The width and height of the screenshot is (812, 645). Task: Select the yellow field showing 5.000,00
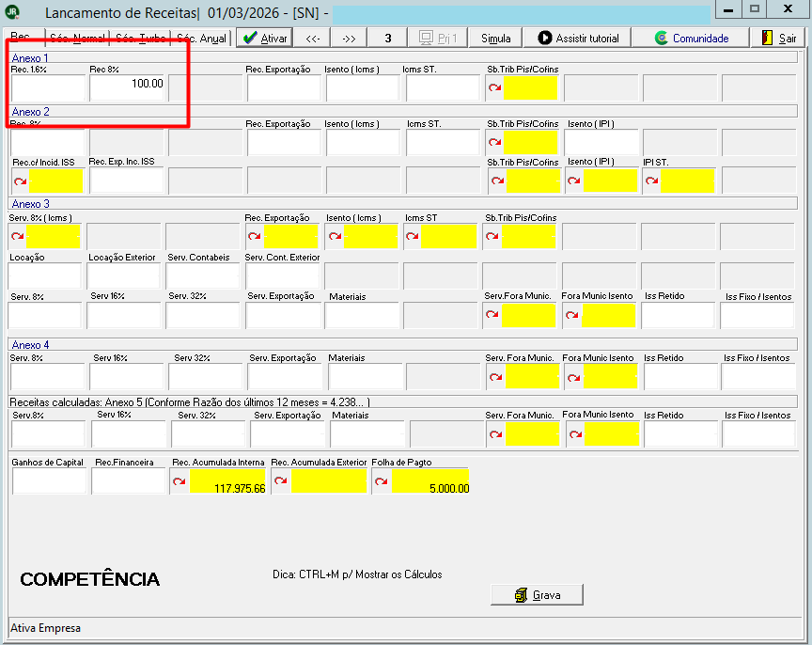(429, 481)
